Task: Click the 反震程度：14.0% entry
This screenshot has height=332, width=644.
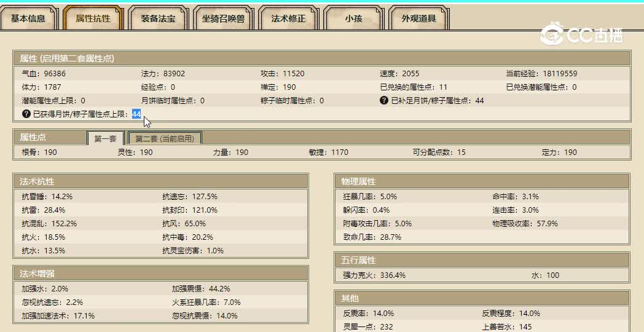Action: tap(511, 313)
